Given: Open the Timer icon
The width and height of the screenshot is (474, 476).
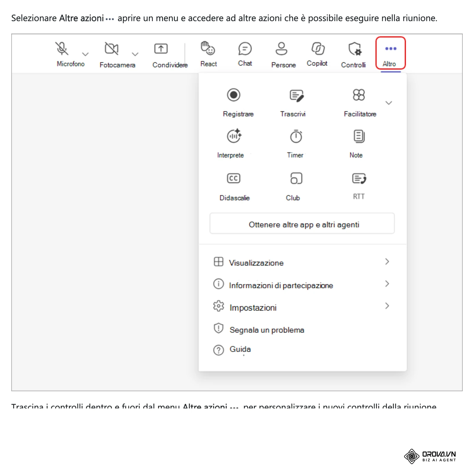Looking at the screenshot, I should [x=296, y=136].
